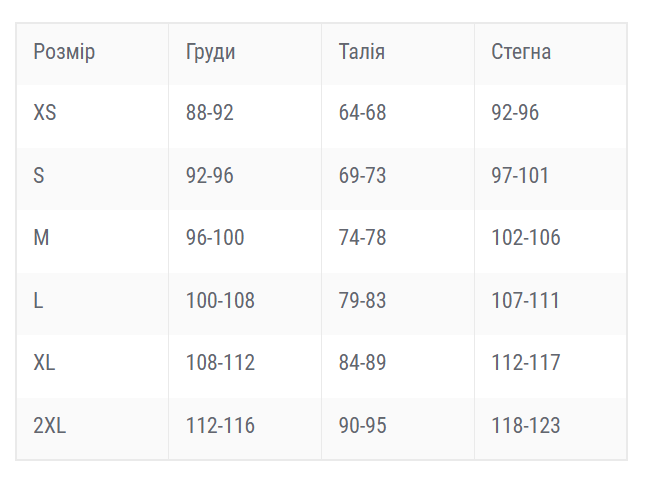Select the 79-83 waist value

click(x=362, y=300)
